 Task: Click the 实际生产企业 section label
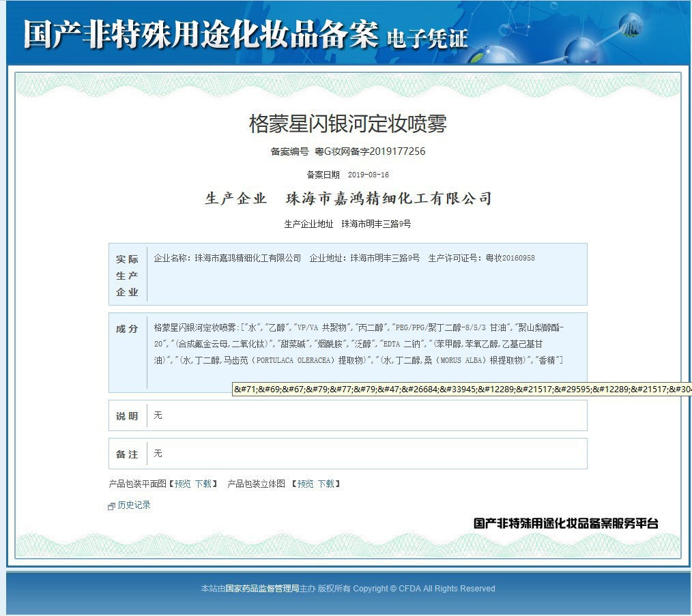coord(127,276)
